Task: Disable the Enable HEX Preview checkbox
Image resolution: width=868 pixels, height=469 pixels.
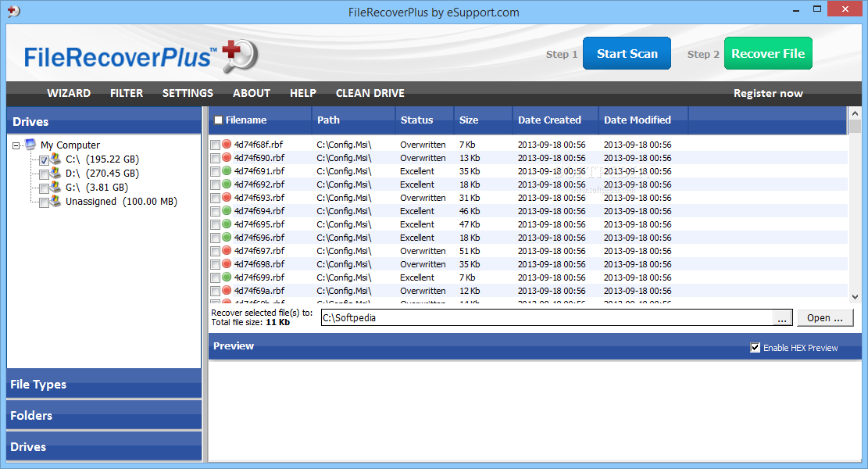Action: [x=755, y=348]
